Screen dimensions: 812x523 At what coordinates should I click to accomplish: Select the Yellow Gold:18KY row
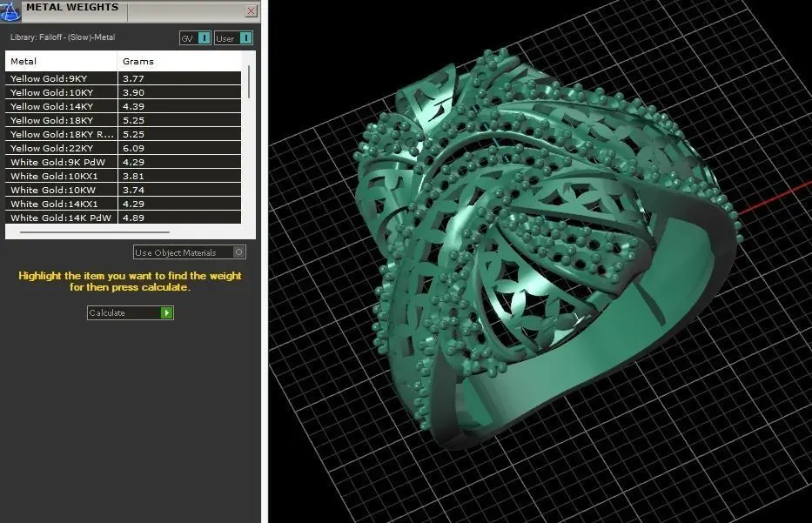(x=124, y=120)
